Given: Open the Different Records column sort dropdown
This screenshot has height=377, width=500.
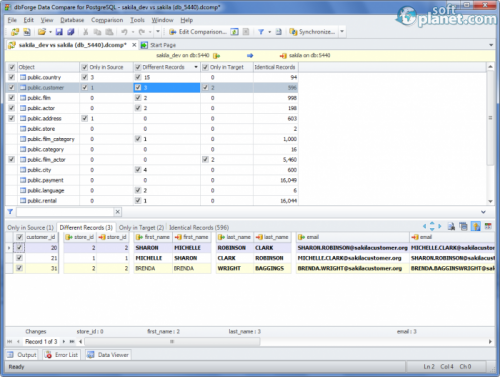Looking at the screenshot, I should pyautogui.click(x=196, y=67).
